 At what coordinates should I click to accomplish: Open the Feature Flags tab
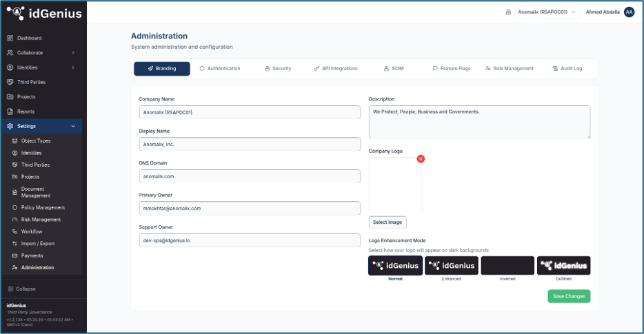(x=452, y=69)
